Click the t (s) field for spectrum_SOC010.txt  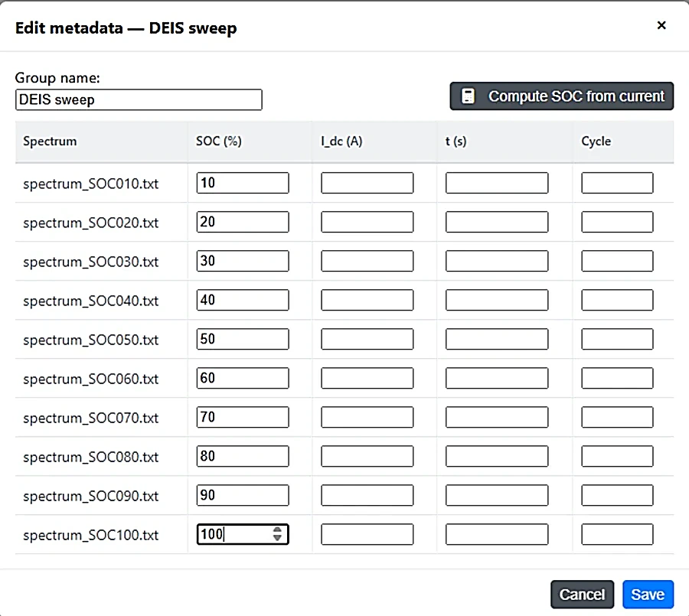click(497, 183)
